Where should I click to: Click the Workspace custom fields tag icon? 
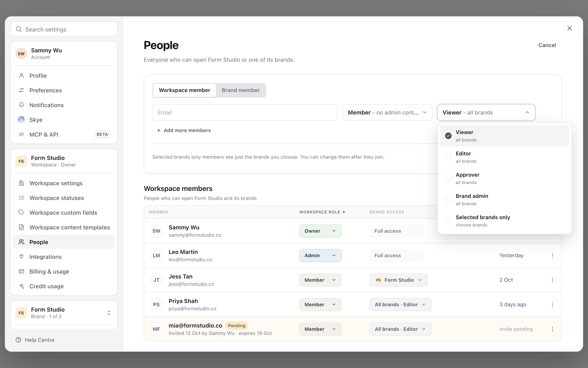click(x=21, y=212)
